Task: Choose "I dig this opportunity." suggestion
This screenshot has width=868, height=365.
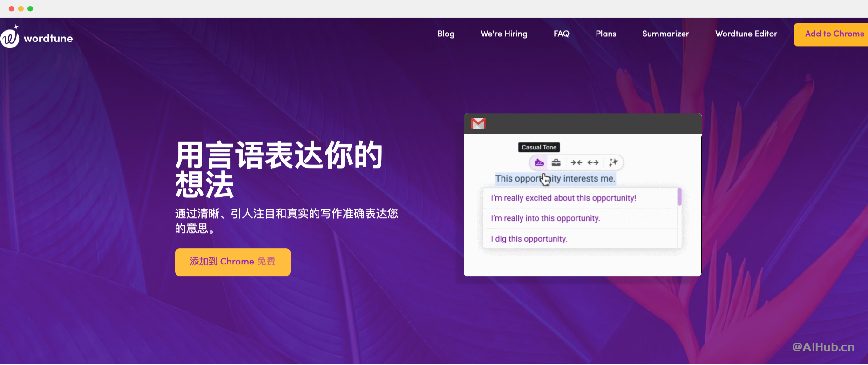Action: point(529,239)
